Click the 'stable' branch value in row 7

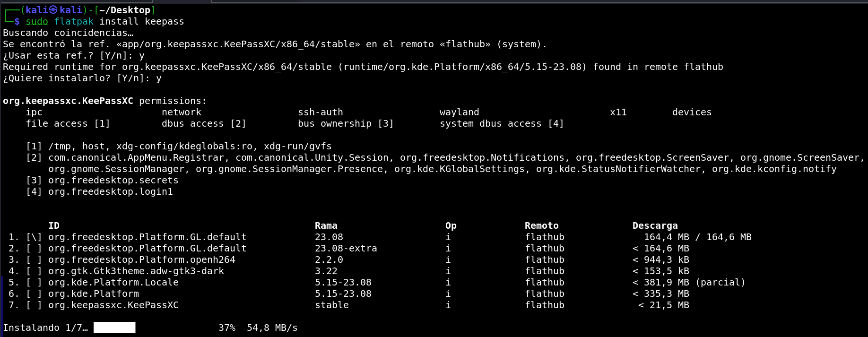coord(332,305)
